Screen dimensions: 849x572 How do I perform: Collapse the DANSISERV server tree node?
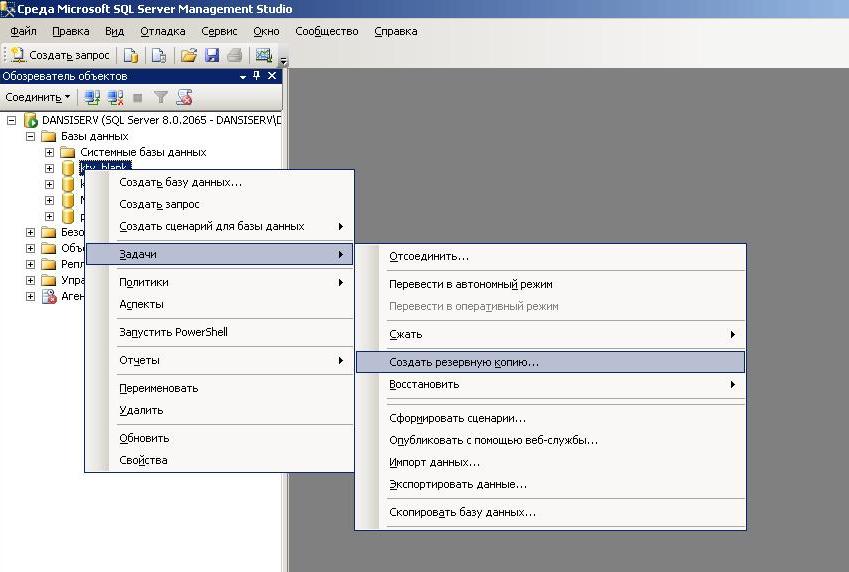click(x=12, y=120)
